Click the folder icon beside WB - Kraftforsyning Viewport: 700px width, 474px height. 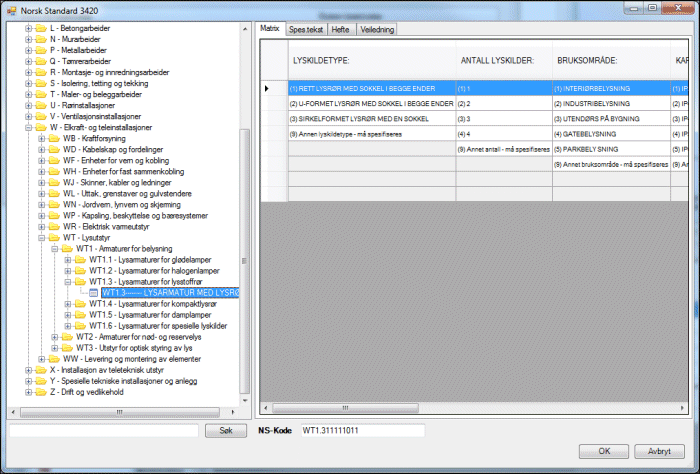pyautogui.click(x=55, y=138)
